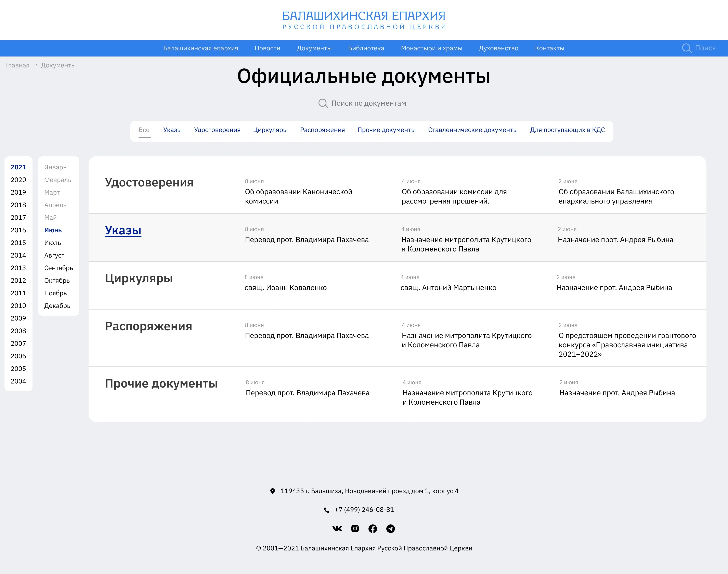This screenshot has height=574, width=728.
Task: Click the 'Поиск по документам' search field
Action: (362, 103)
